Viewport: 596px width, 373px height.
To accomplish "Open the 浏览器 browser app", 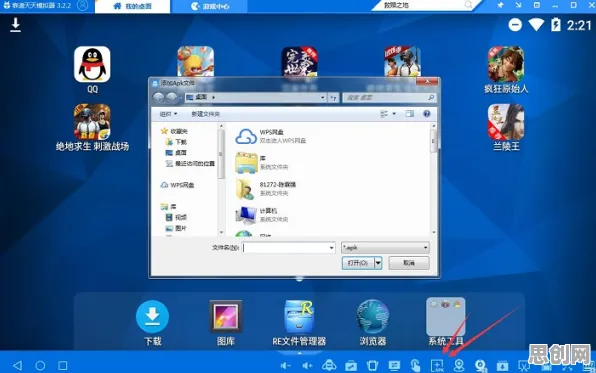I will (x=373, y=317).
